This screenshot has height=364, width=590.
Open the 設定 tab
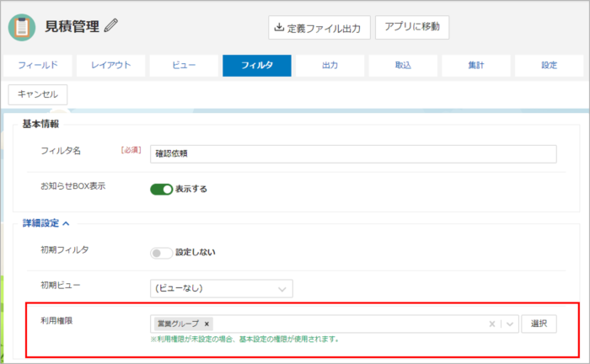point(549,66)
